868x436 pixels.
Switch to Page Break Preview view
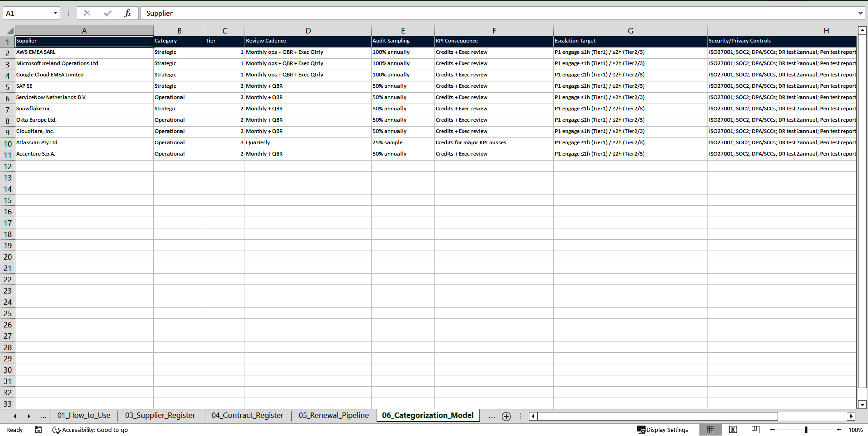[755, 430]
